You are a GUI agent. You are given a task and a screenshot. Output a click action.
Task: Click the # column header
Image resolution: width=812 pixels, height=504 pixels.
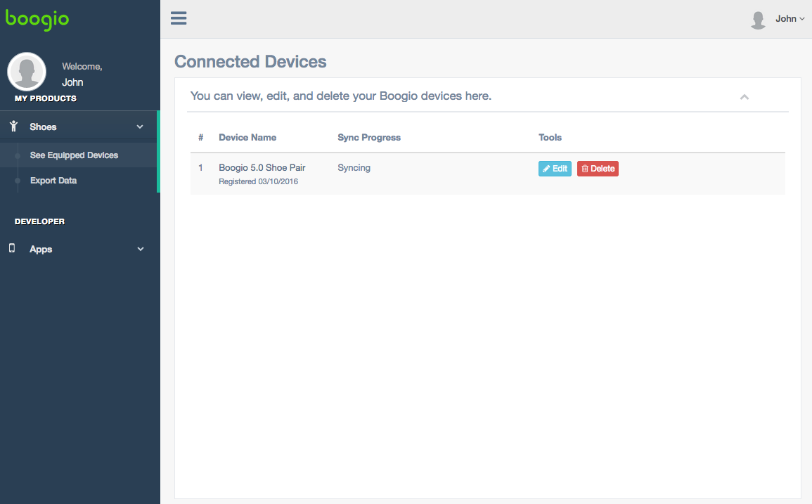(200, 137)
